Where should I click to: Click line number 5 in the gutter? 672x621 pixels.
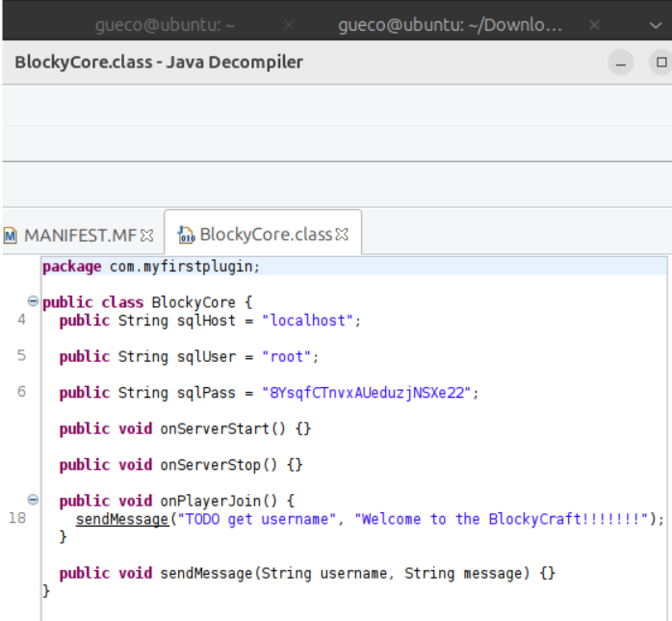point(21,355)
